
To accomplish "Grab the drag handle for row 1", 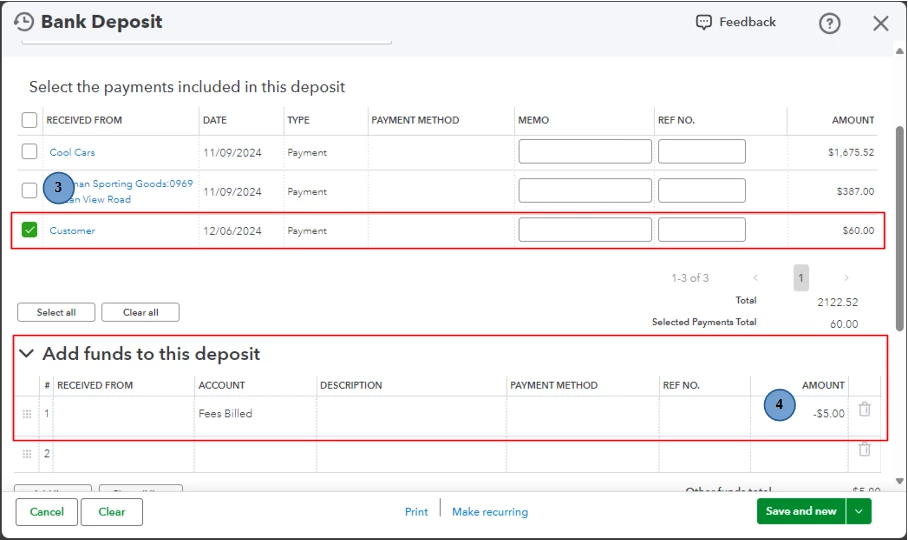I will 27,414.
